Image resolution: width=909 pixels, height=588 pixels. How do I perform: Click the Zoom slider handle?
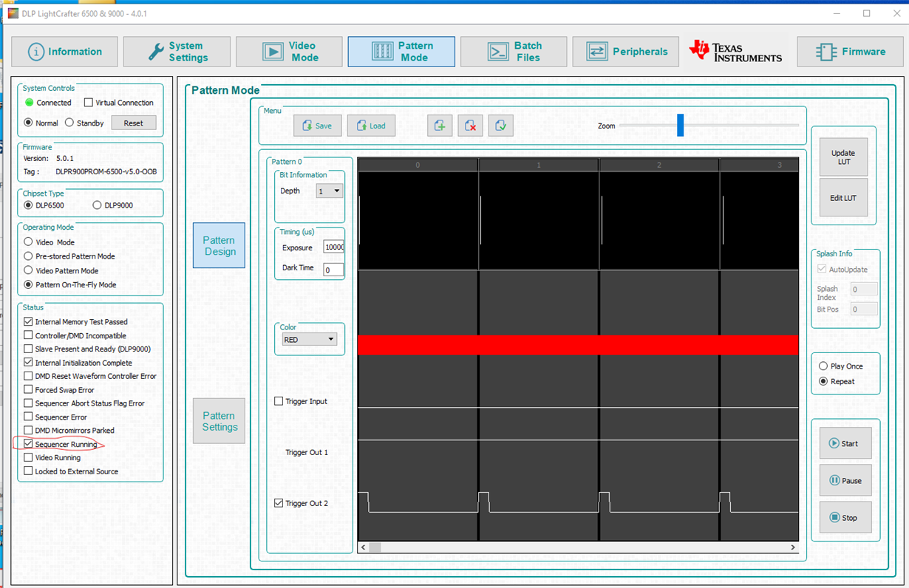(680, 125)
